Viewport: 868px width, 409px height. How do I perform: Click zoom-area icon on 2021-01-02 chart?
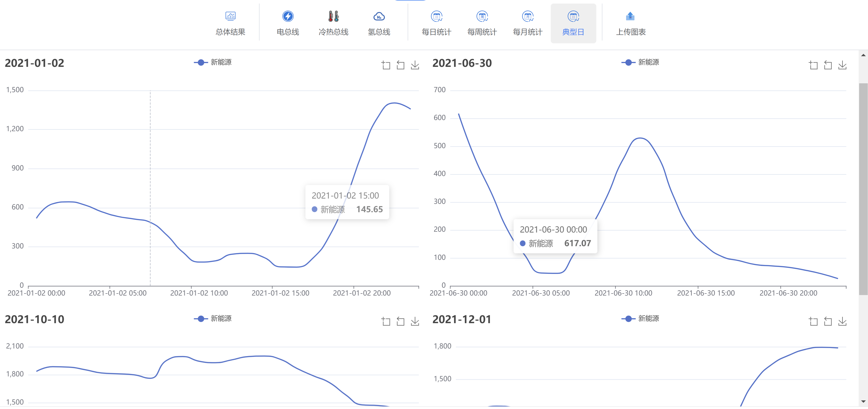386,65
